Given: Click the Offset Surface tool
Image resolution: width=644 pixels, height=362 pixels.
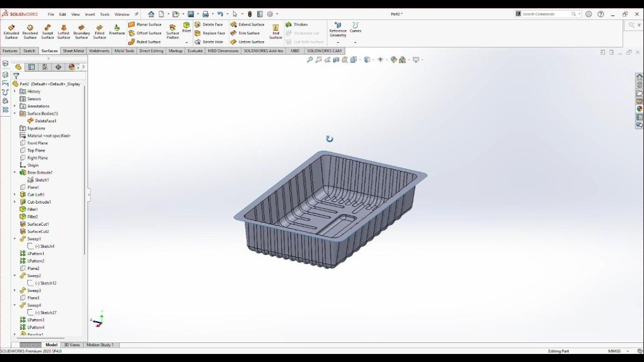Looking at the screenshot, I should [145, 33].
